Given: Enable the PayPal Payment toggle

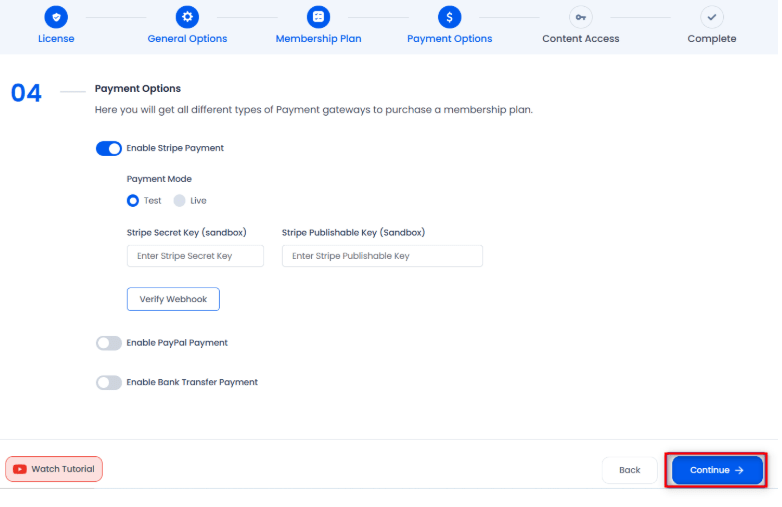Looking at the screenshot, I should tap(109, 343).
